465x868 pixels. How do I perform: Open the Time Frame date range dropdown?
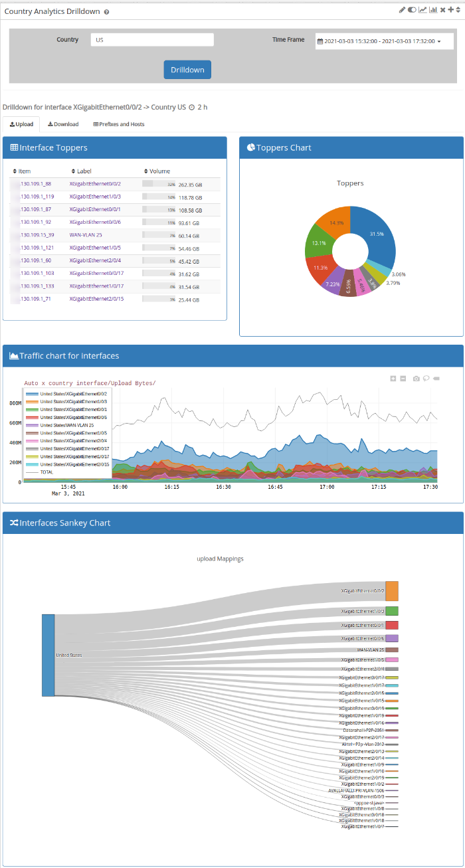coord(384,41)
